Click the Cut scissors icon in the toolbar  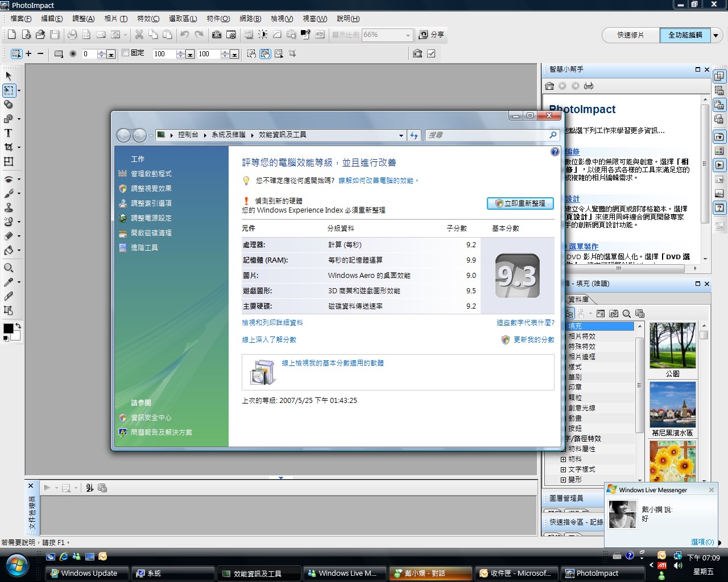[139, 35]
